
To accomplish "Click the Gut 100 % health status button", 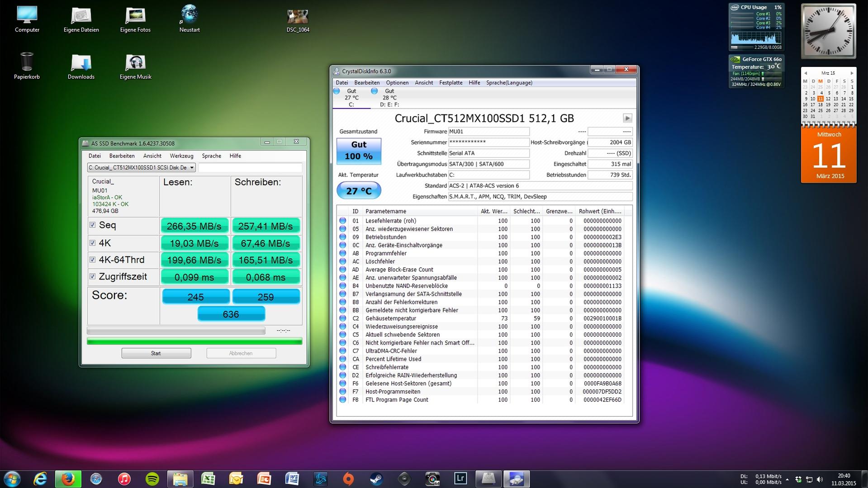I will coord(359,151).
